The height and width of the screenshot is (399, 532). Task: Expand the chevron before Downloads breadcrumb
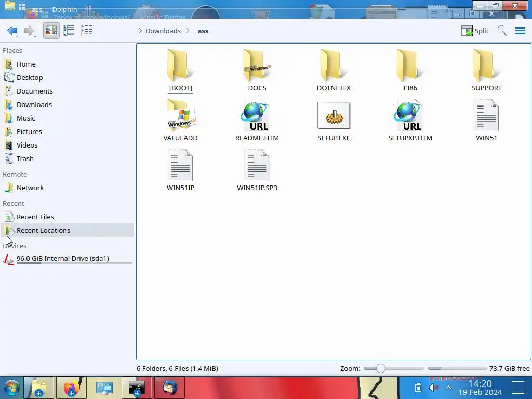click(x=140, y=31)
